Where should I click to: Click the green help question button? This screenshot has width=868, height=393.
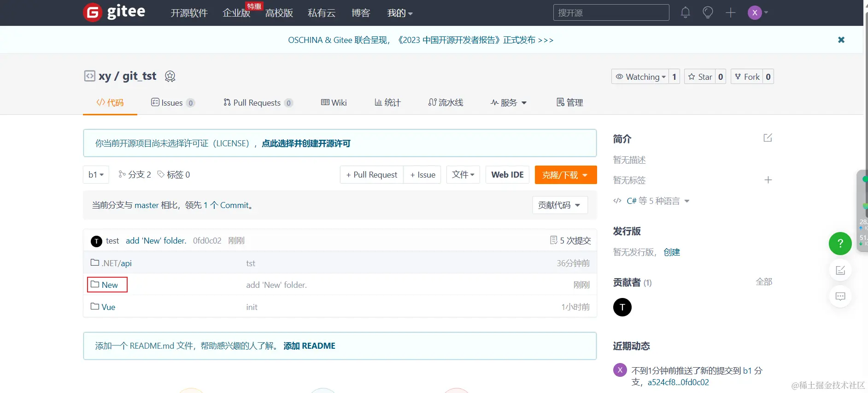840,244
